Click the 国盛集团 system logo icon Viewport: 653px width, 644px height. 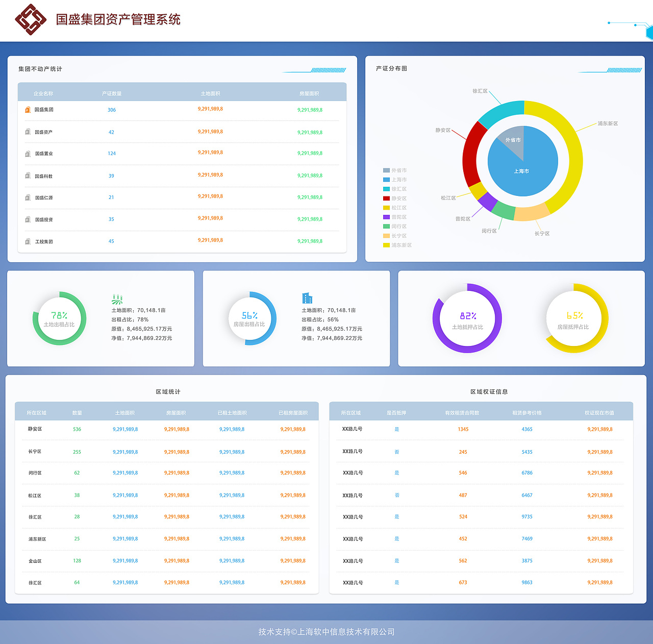coord(31,19)
